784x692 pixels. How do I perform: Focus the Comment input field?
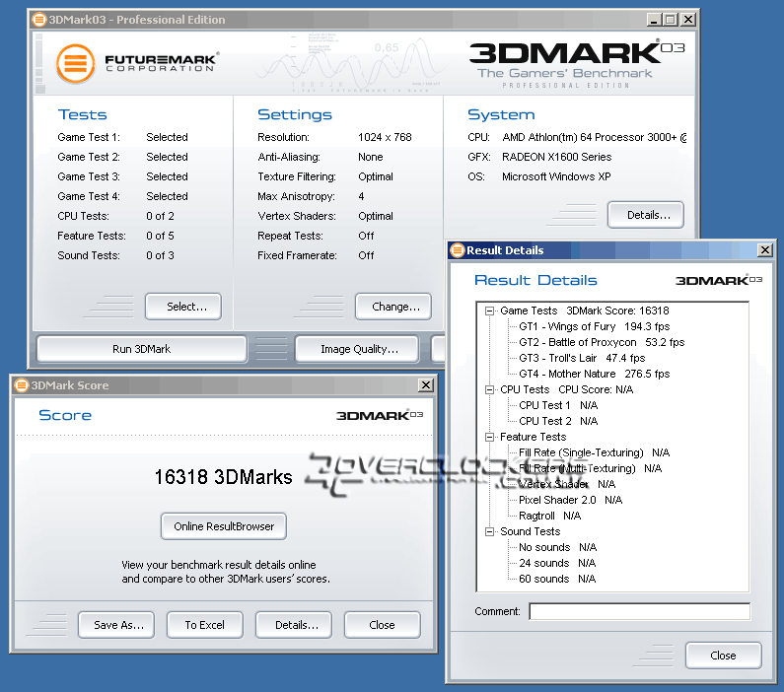tap(639, 611)
